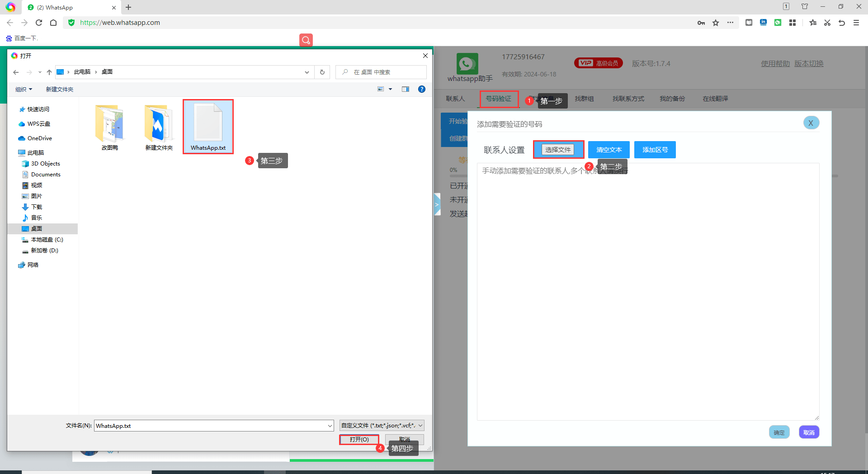
Task: Expand the address path dropdown
Action: point(307,72)
